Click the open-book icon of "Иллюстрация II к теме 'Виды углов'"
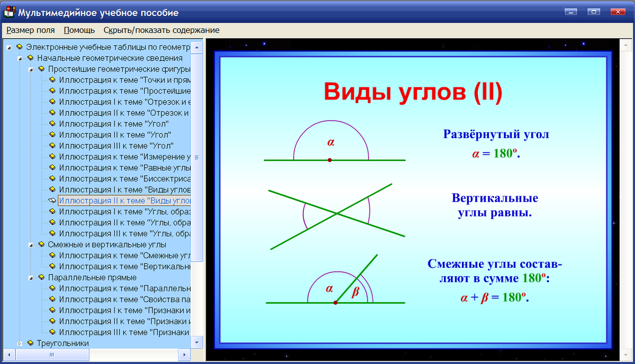This screenshot has height=364, width=635. pos(52,201)
